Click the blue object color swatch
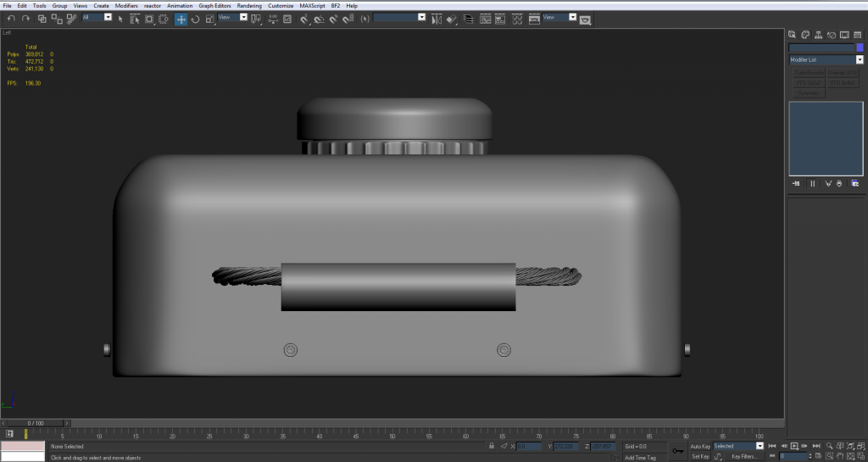The height and width of the screenshot is (462, 868). point(860,47)
